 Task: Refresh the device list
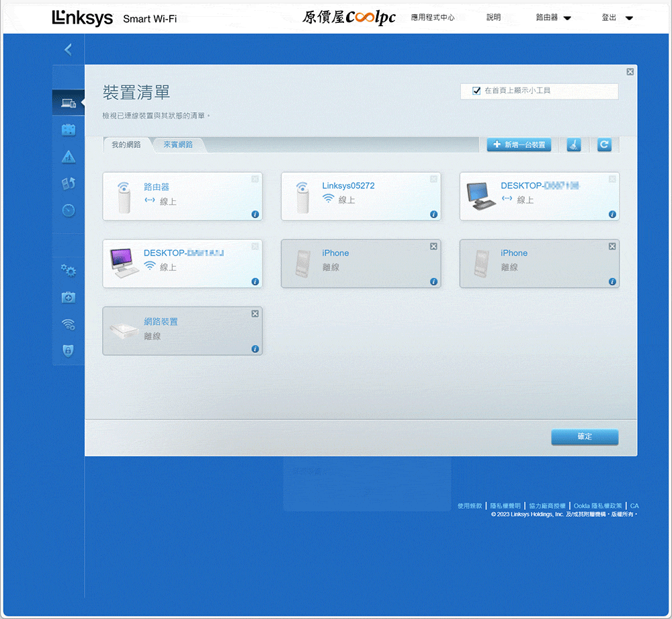pyautogui.click(x=604, y=145)
